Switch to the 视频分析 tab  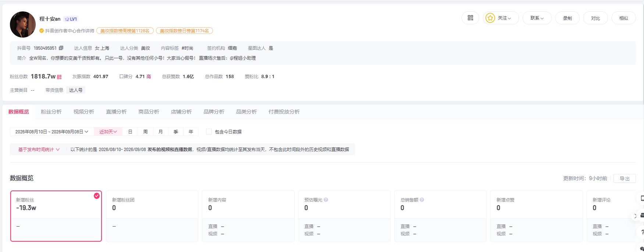[x=84, y=112]
